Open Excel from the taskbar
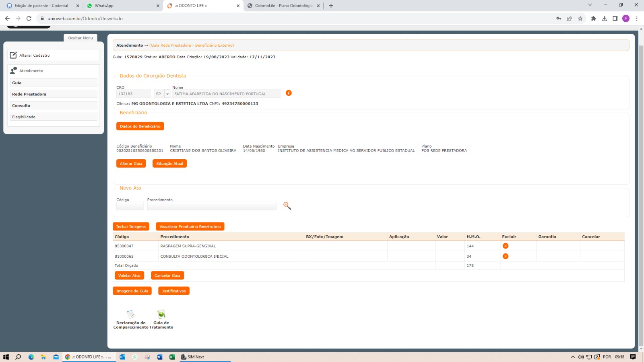The image size is (644, 362). tap(172, 357)
